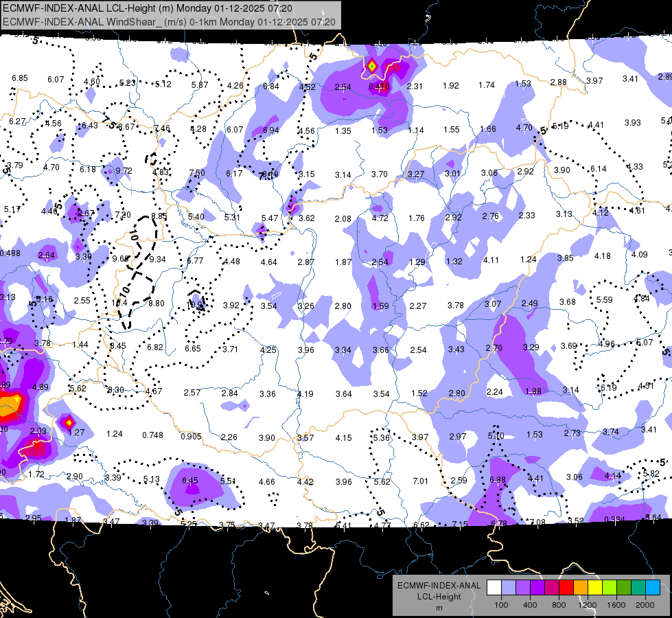This screenshot has height=618, width=672.
Task: Click the map value 6.85
Action: click(20, 78)
